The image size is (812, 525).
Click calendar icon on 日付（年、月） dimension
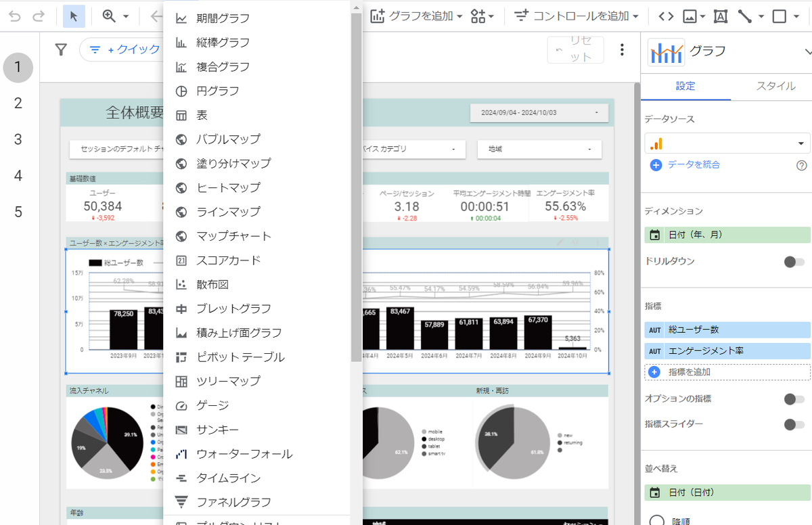pyautogui.click(x=654, y=235)
